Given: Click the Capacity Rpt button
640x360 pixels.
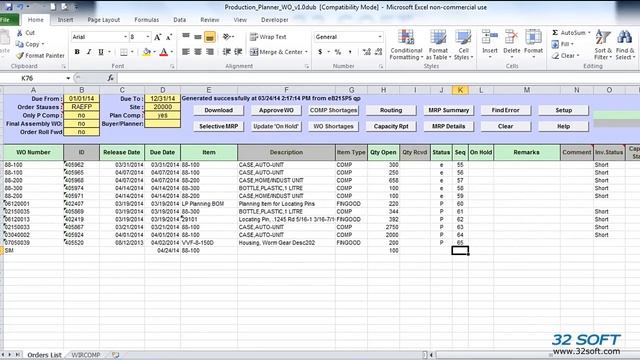Looking at the screenshot, I should 391,127.
